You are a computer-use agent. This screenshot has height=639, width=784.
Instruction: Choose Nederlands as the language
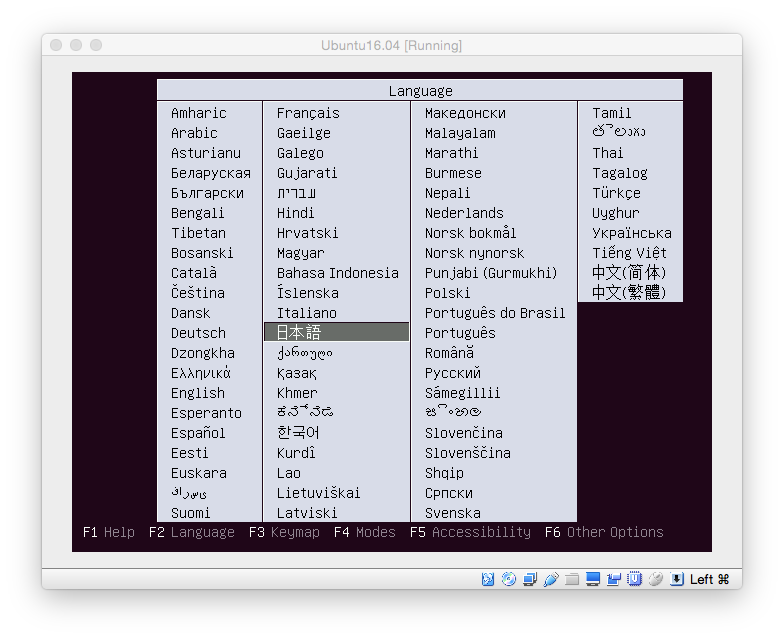[464, 213]
